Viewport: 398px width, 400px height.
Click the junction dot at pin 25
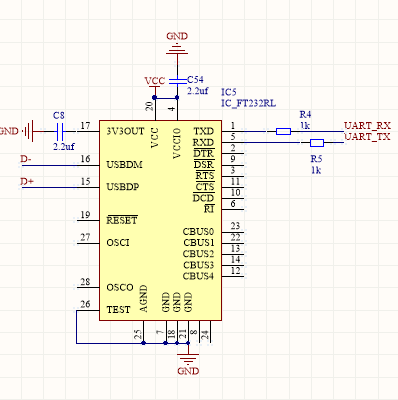point(143,343)
